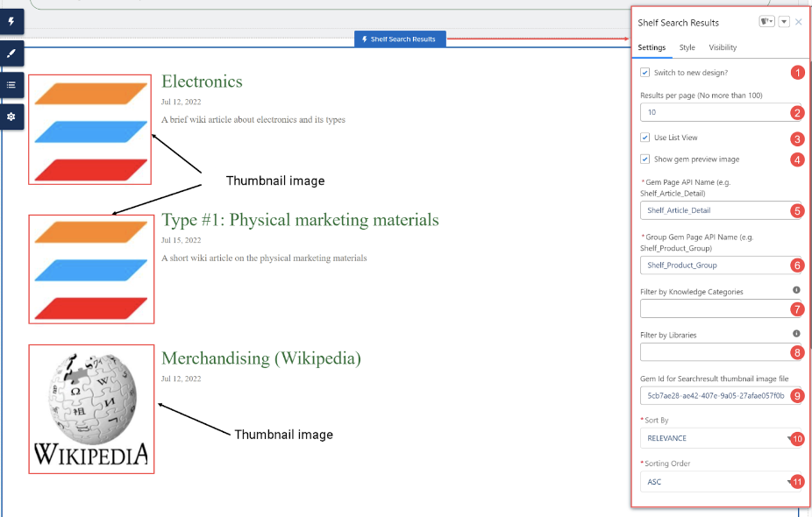Click the lightning bolt Components sidebar icon
Image resolution: width=812 pixels, height=517 pixels.
point(11,22)
